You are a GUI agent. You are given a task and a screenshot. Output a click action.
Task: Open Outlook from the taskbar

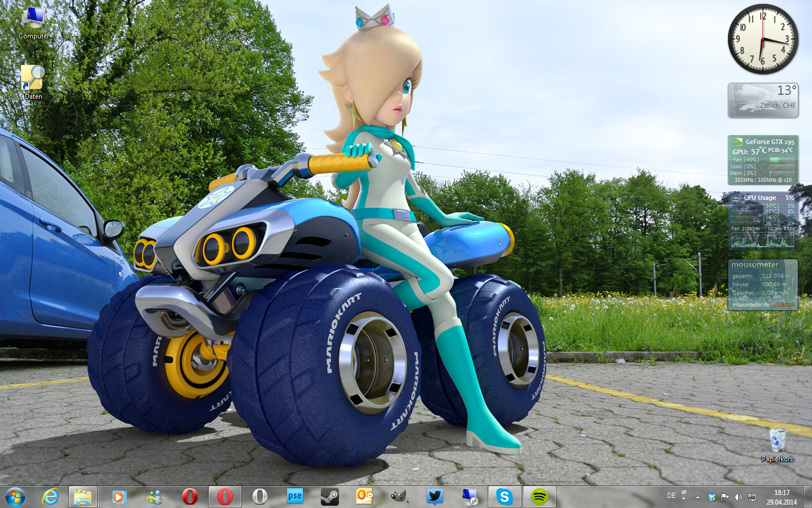(365, 497)
